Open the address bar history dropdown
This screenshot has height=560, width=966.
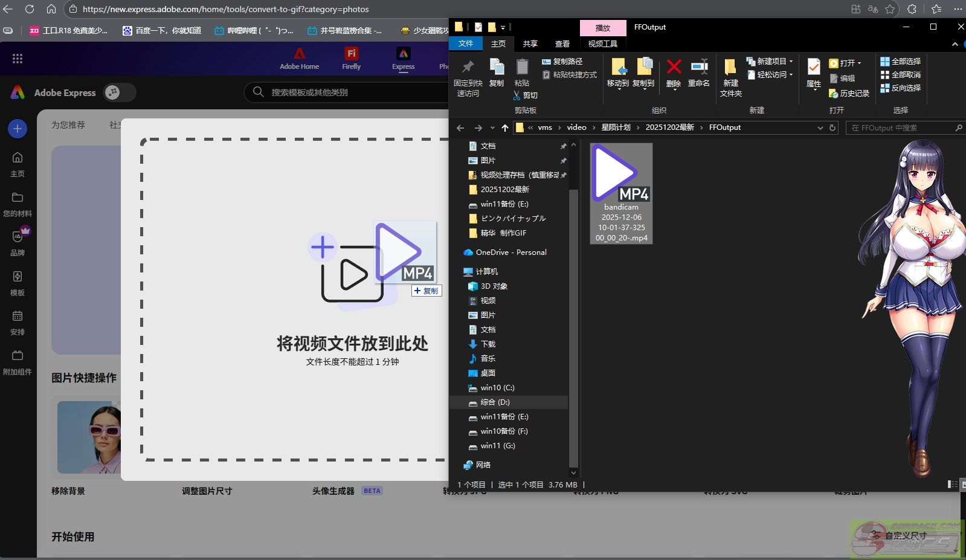coord(820,128)
